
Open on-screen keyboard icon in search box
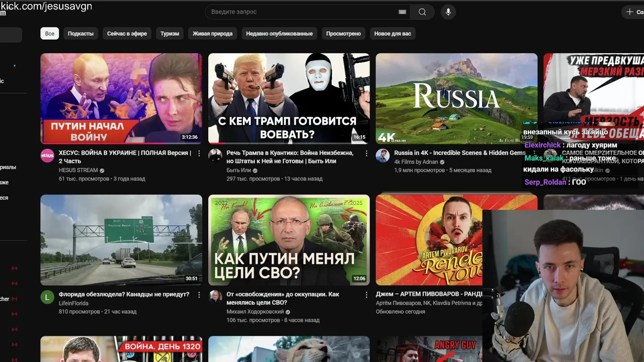(x=402, y=12)
